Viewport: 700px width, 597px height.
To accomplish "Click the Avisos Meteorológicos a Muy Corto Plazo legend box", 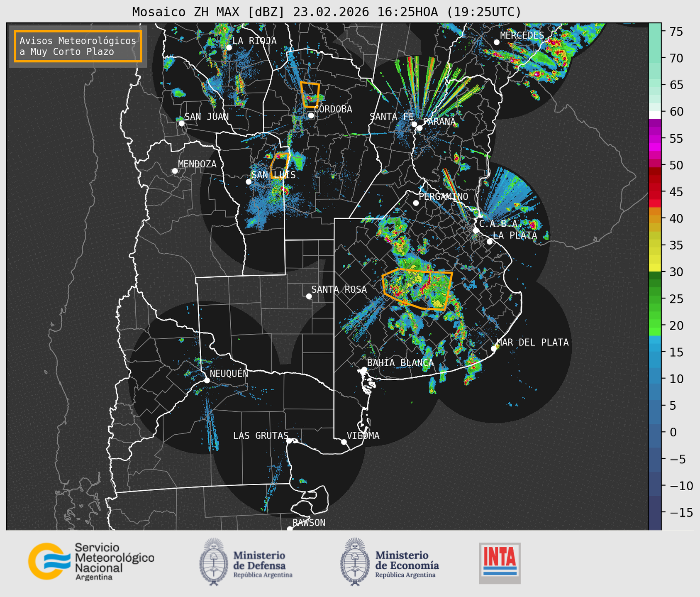I will tap(78, 46).
